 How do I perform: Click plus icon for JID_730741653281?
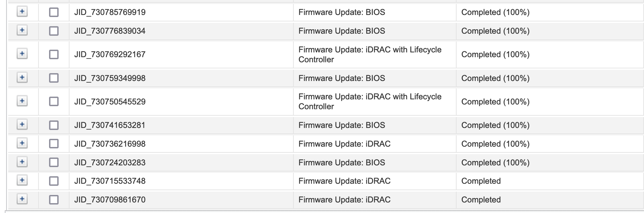point(22,125)
